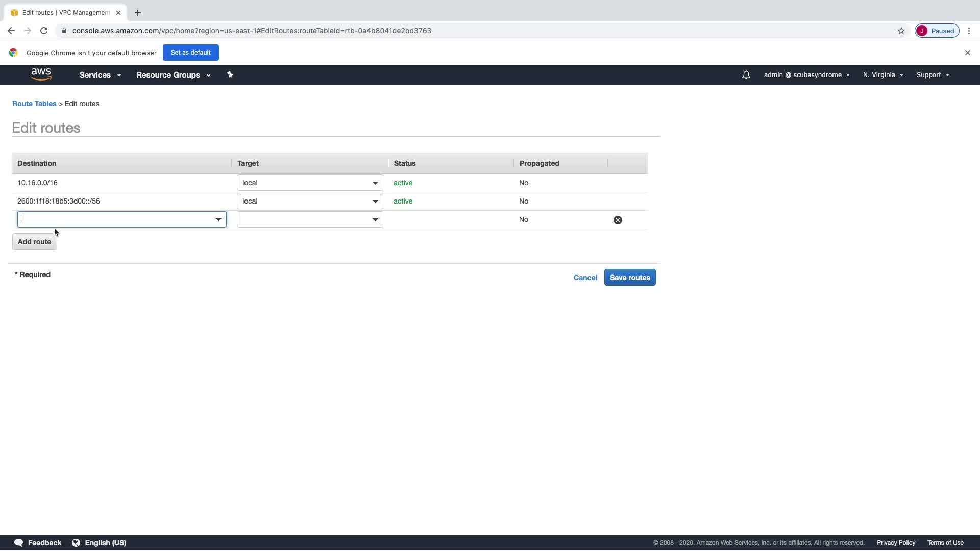The image size is (980, 551).
Task: Dismiss the default browser notification bar
Action: pos(967,53)
